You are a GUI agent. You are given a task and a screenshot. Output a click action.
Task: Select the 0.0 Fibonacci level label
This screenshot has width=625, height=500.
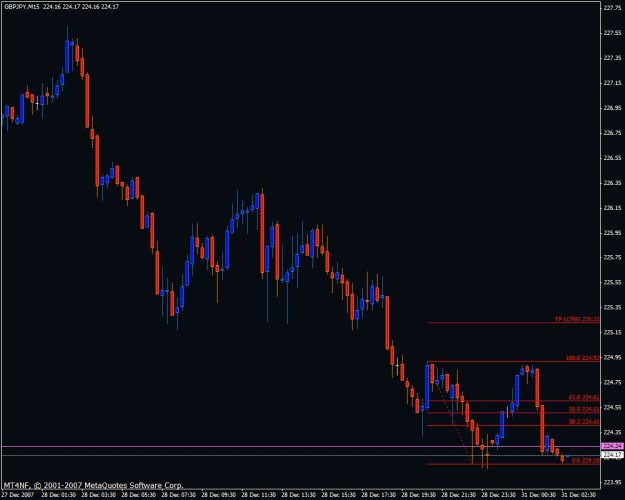586,461
